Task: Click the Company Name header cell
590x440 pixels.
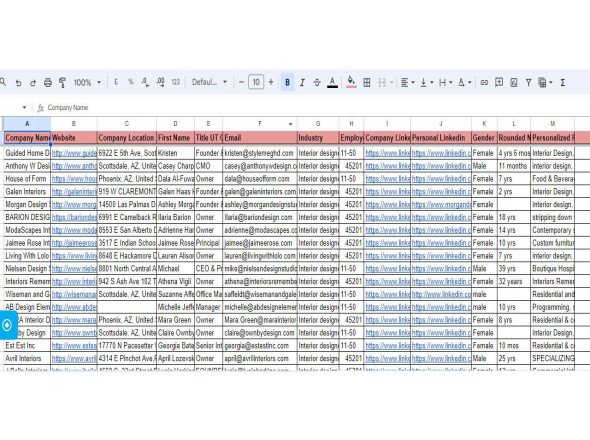Action: [27, 138]
